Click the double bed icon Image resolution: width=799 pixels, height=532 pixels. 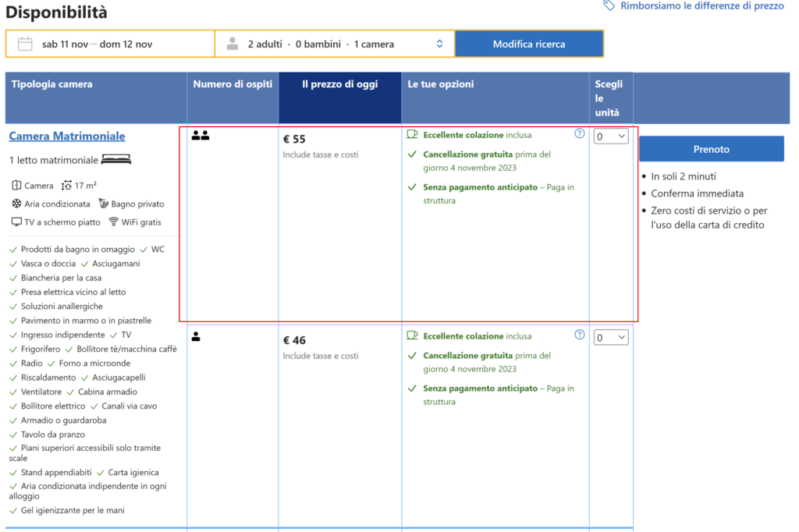[116, 160]
